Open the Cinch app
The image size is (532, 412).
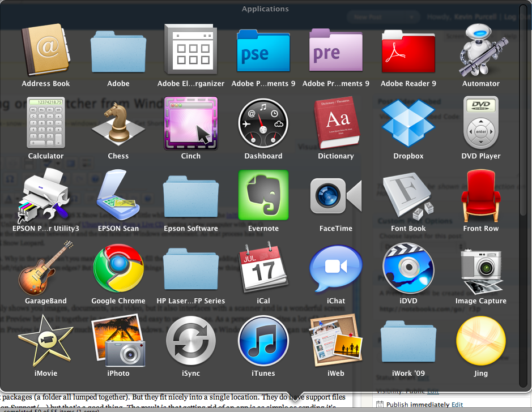pyautogui.click(x=191, y=123)
